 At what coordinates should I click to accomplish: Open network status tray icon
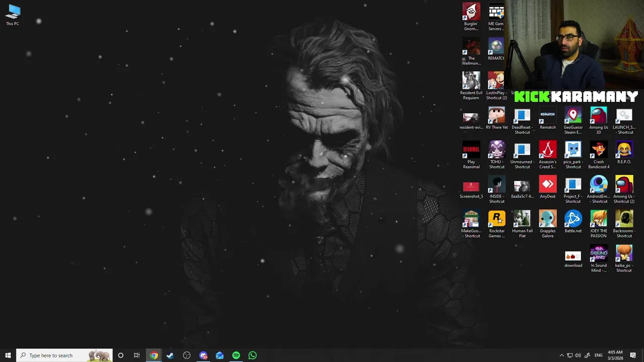tap(570, 355)
